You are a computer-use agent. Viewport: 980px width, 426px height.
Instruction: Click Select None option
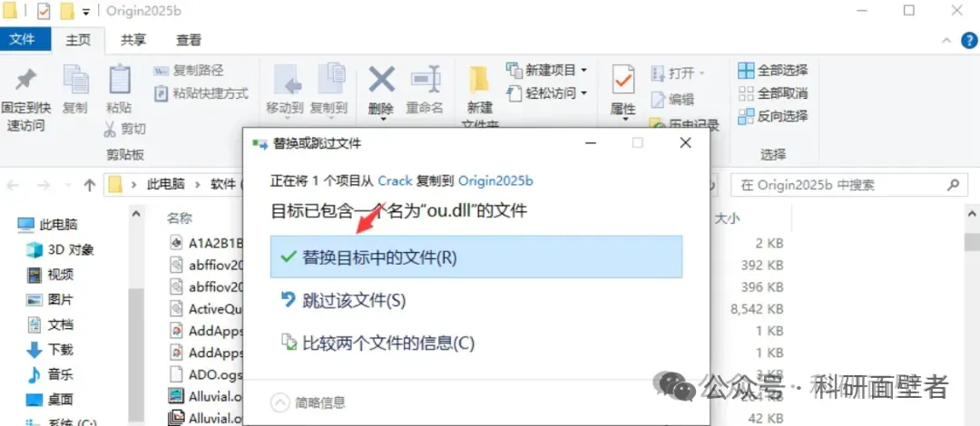772,93
